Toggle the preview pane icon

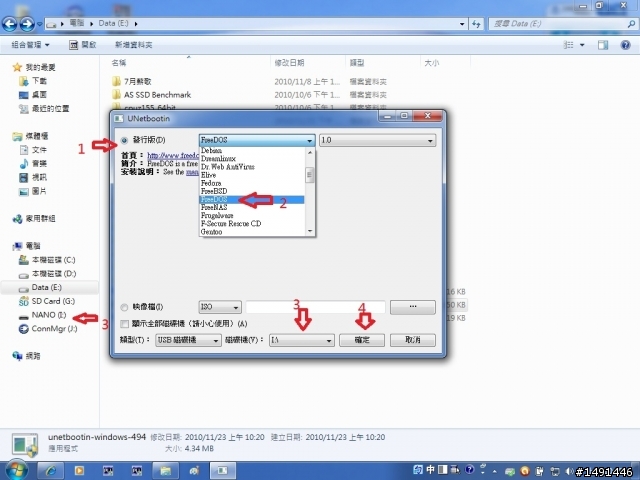tap(603, 45)
